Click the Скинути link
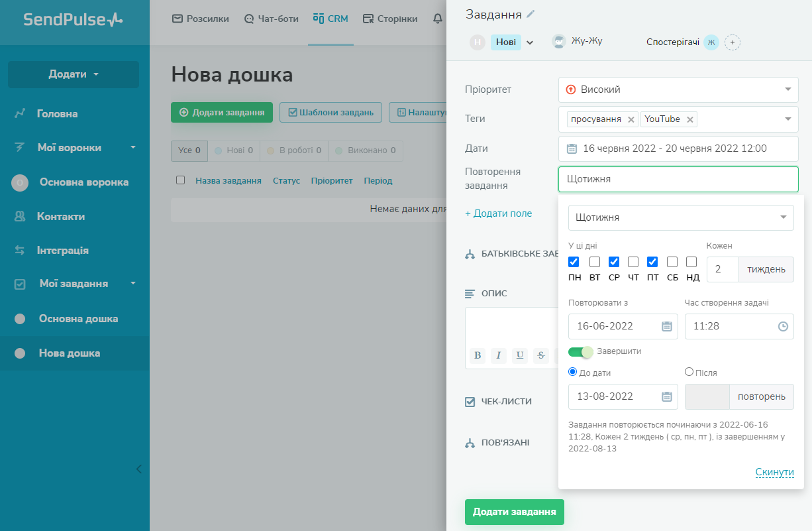The width and height of the screenshot is (812, 531). tap(774, 473)
